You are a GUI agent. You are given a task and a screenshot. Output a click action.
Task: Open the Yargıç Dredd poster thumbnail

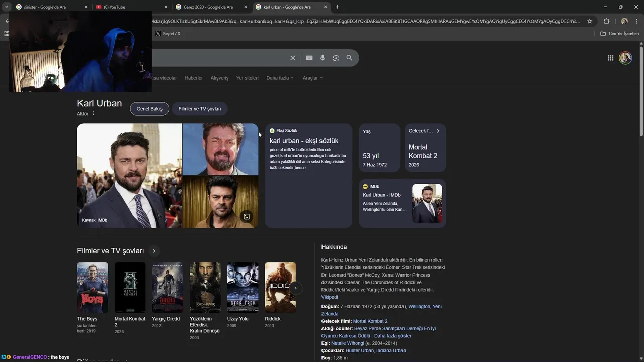168,288
